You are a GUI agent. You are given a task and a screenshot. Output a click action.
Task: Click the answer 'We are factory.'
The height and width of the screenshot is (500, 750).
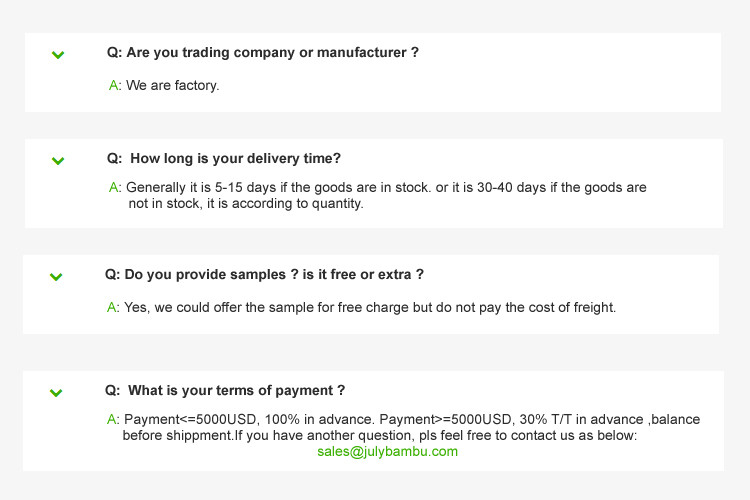173,85
